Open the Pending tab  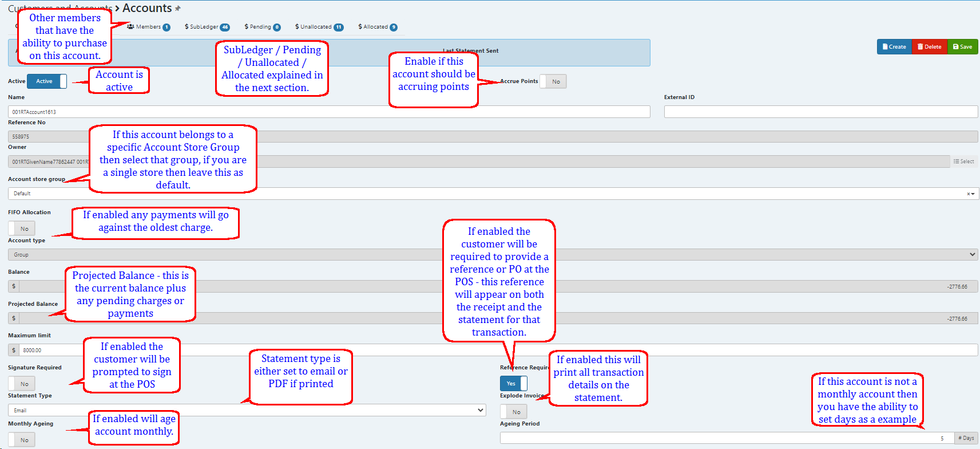click(x=263, y=27)
